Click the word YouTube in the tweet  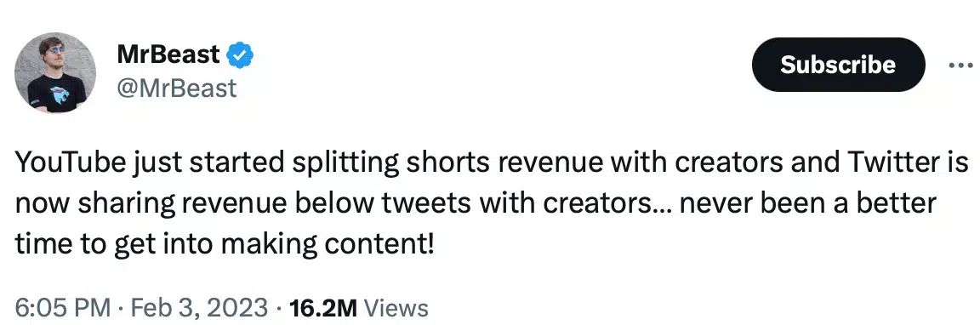(x=71, y=163)
